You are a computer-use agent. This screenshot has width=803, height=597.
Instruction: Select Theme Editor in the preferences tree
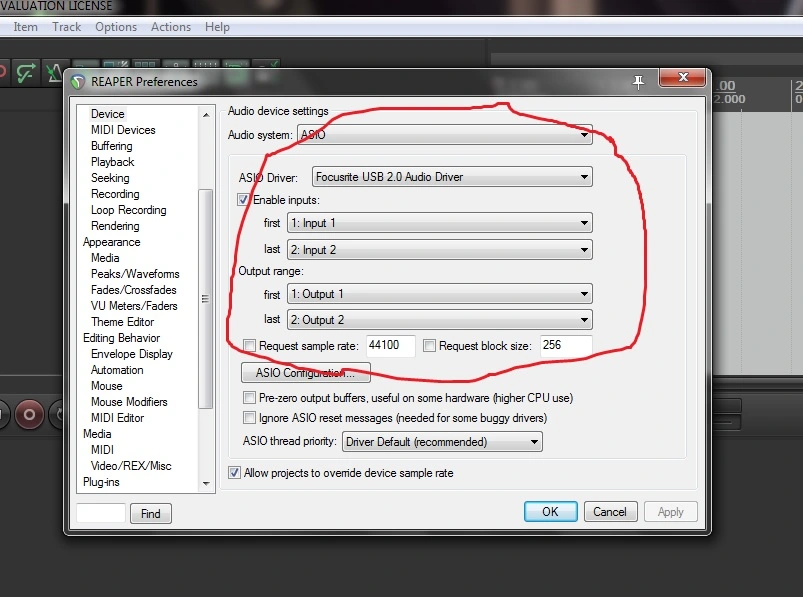pos(122,322)
